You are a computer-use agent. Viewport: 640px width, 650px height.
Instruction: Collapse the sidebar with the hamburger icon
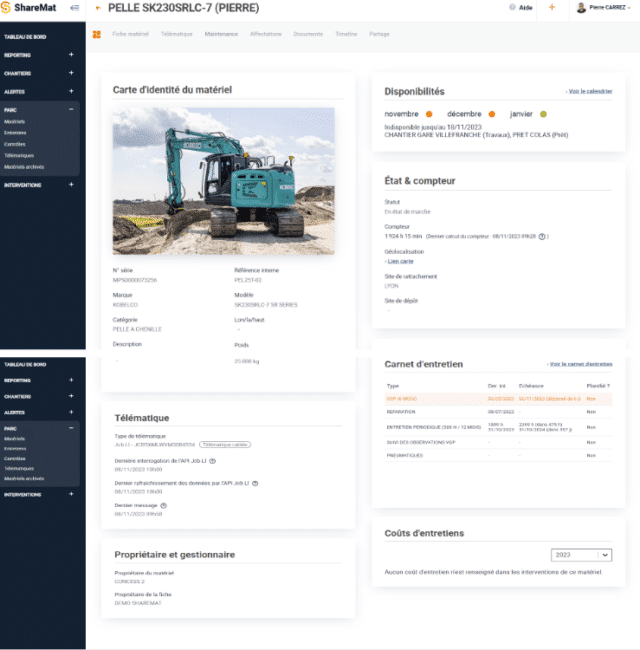click(77, 8)
